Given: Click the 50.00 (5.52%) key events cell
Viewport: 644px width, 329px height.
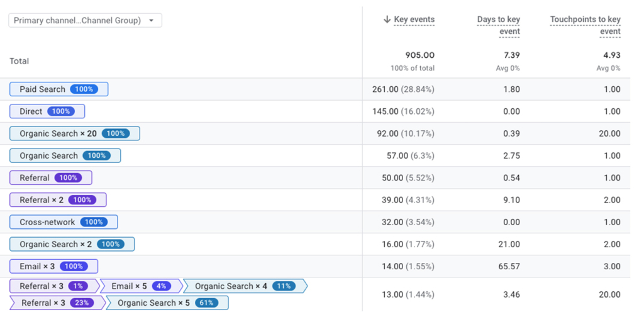Looking at the screenshot, I should (x=408, y=178).
